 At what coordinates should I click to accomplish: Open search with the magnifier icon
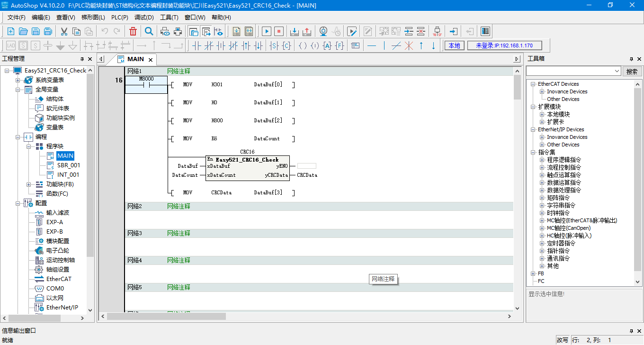tap(149, 31)
